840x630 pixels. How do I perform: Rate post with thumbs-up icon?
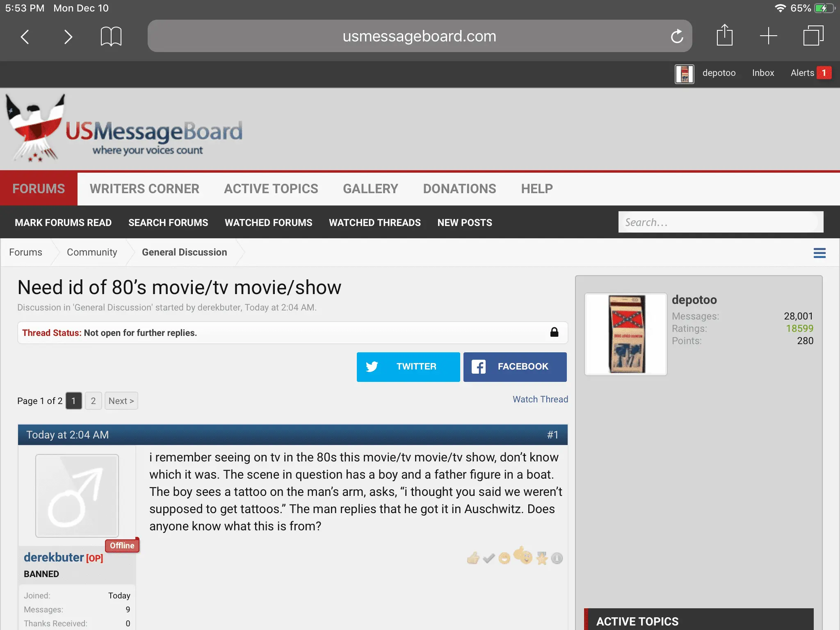(x=473, y=558)
